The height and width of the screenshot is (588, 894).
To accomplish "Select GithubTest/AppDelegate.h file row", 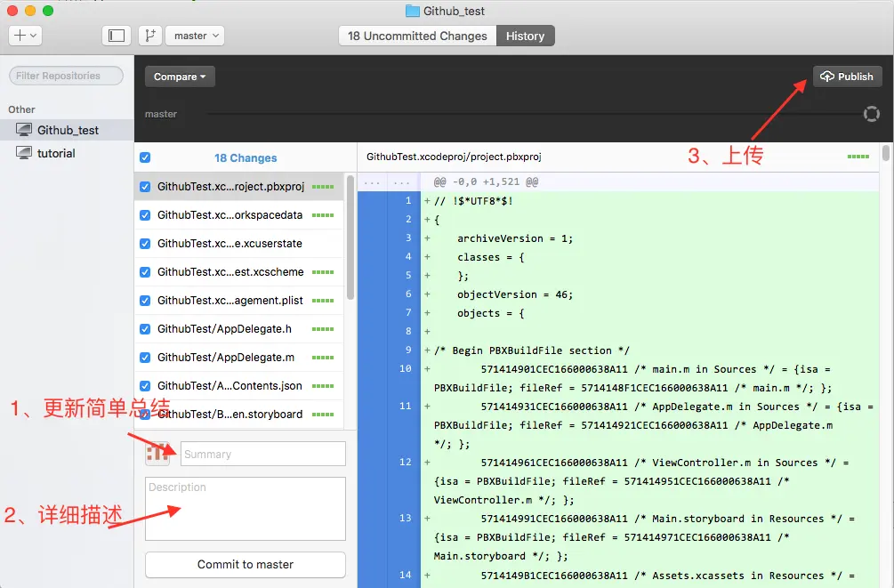I will pyautogui.click(x=239, y=329).
